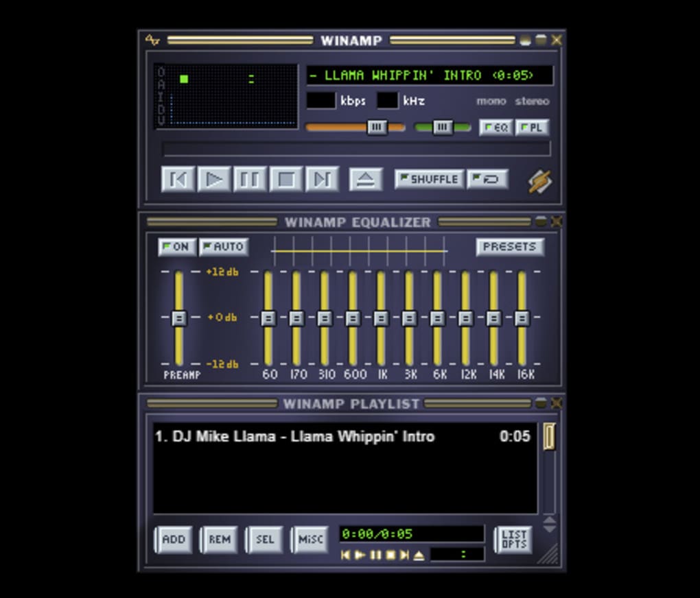
Task: Click the Winamp lightning bolt logo
Action: click(540, 181)
